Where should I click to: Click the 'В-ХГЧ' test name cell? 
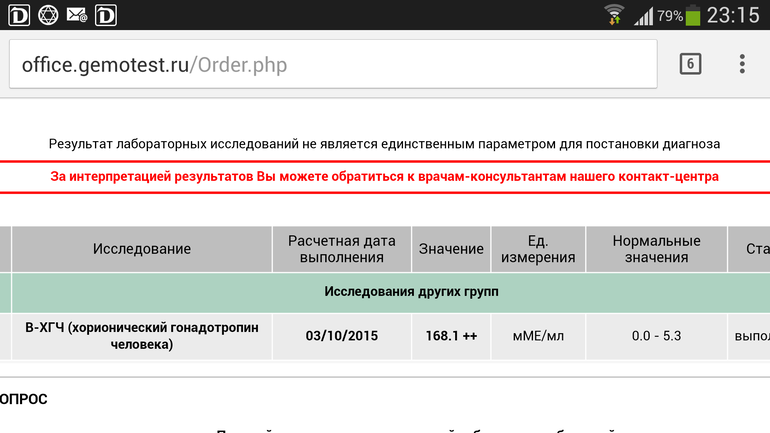(x=141, y=336)
